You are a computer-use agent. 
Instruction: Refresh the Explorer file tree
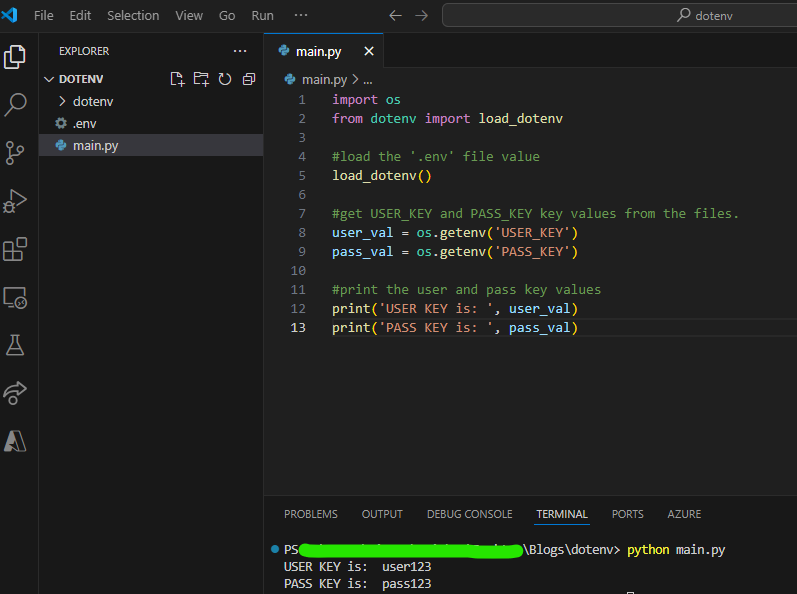click(x=225, y=79)
